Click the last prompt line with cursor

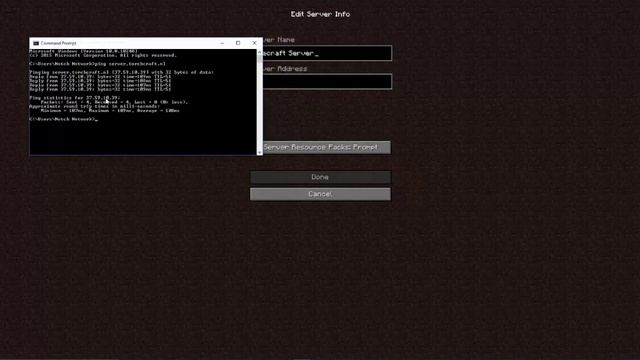tap(64, 119)
